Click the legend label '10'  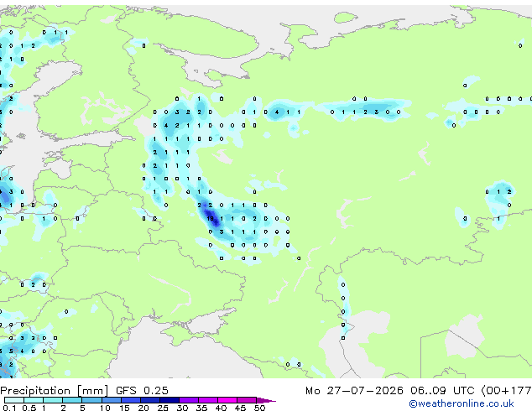click(105, 408)
